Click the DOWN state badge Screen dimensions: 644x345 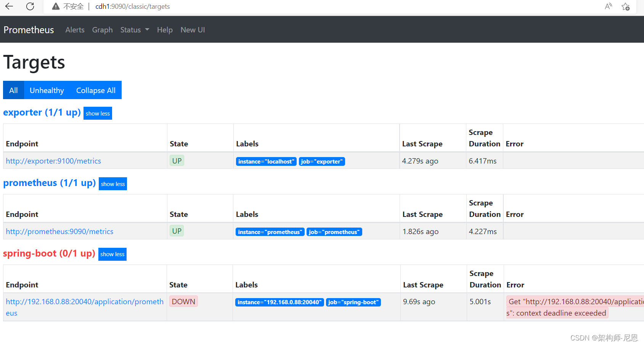click(183, 301)
